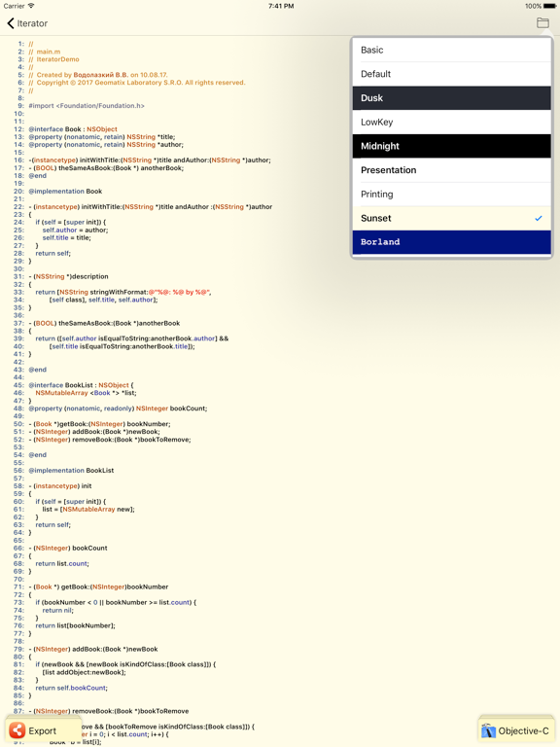Click 'return list[bookNumber];' line
Screen dimensions: 560x747
coord(75,625)
